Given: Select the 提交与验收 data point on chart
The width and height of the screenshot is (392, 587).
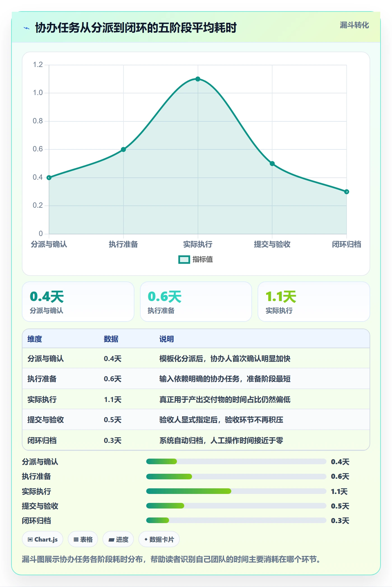Looking at the screenshot, I should pos(272,163).
